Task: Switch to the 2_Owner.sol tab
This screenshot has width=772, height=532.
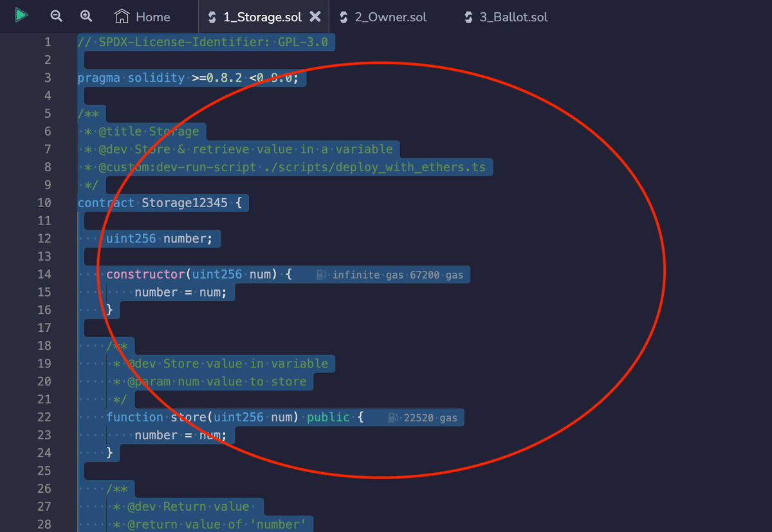Action: coord(383,17)
